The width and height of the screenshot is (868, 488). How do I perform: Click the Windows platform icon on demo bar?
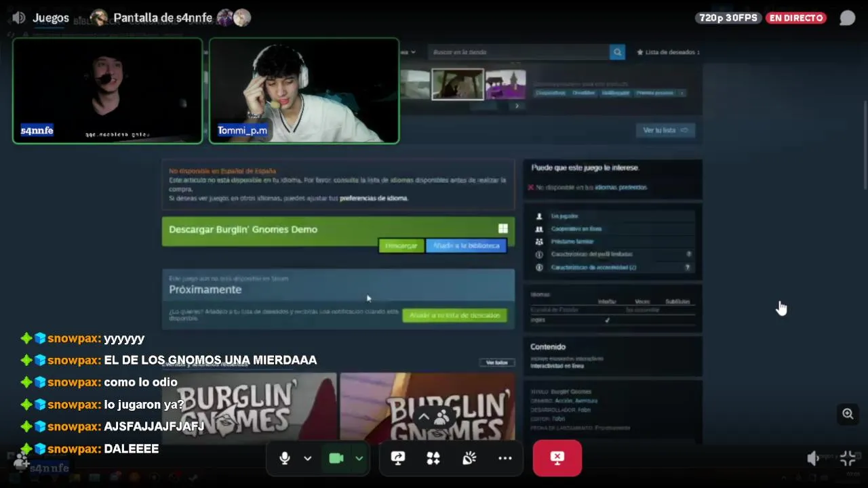(503, 229)
